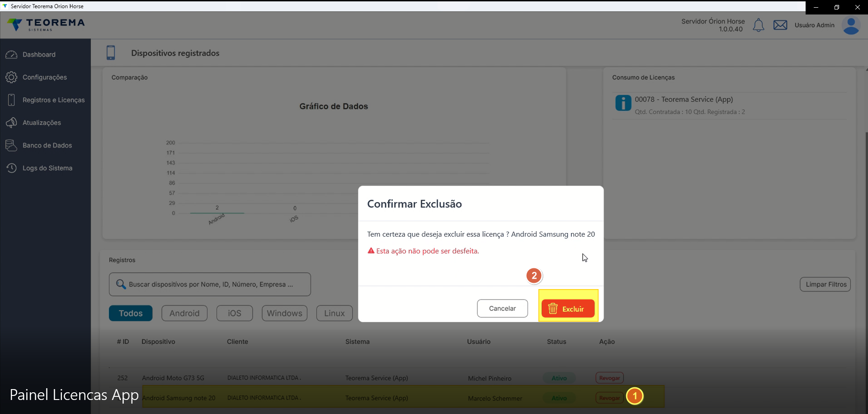Click the '# ID' column header
The image size is (868, 414).
click(123, 342)
